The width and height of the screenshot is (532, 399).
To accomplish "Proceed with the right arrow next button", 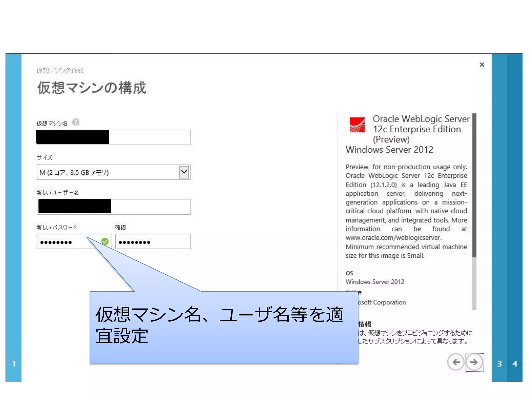I will point(474,362).
